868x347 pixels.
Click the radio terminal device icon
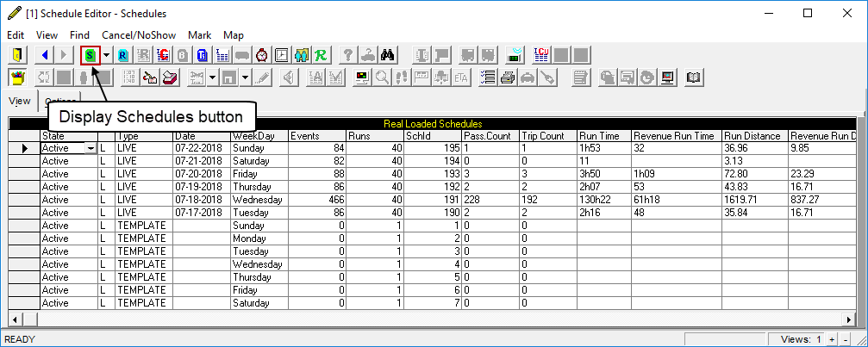pos(515,55)
